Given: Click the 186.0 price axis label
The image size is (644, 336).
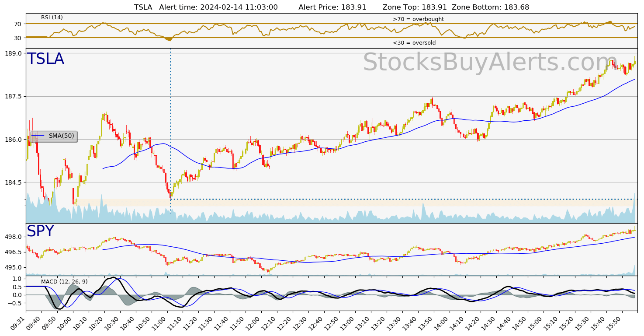Looking at the screenshot, I should pyautogui.click(x=14, y=140).
